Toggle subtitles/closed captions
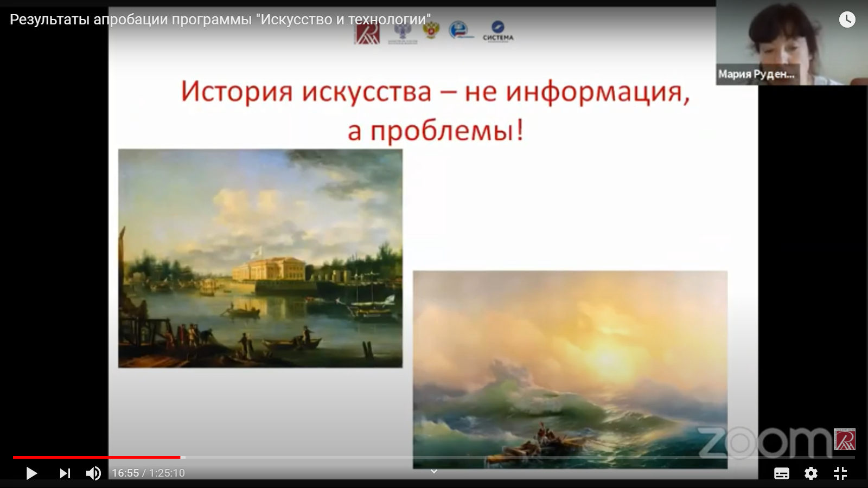 (x=781, y=473)
